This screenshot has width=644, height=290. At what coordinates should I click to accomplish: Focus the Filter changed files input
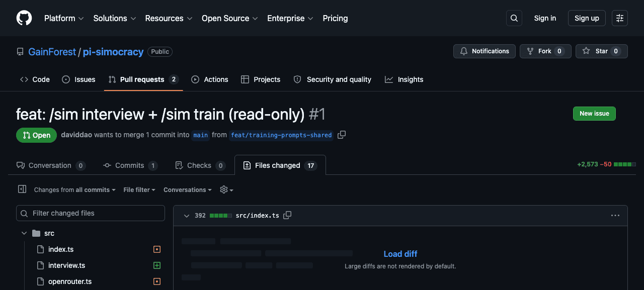pos(91,213)
